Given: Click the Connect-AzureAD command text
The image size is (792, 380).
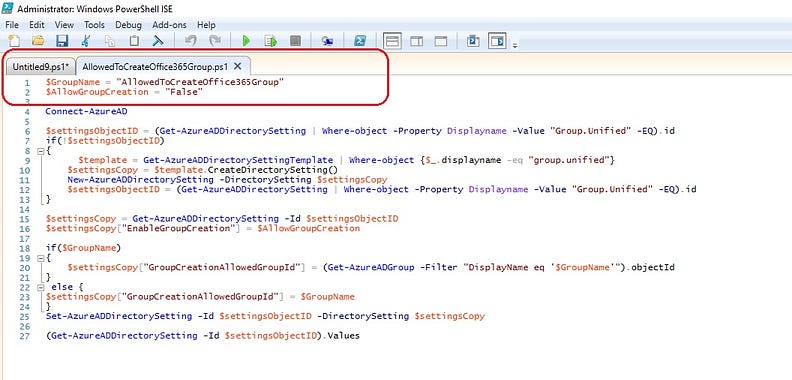Looking at the screenshot, I should pos(86,111).
